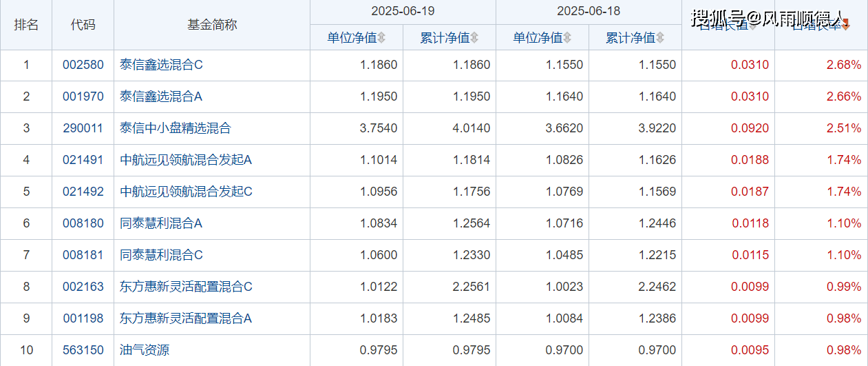Sort by 2025-06-19 单位净值 arrow icon

(x=381, y=38)
